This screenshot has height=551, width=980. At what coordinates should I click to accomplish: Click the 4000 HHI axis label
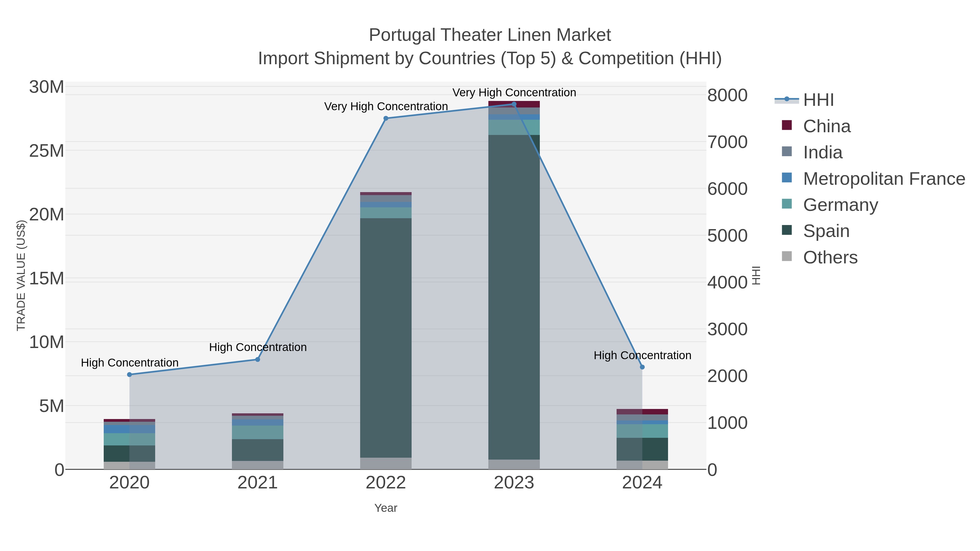(727, 282)
